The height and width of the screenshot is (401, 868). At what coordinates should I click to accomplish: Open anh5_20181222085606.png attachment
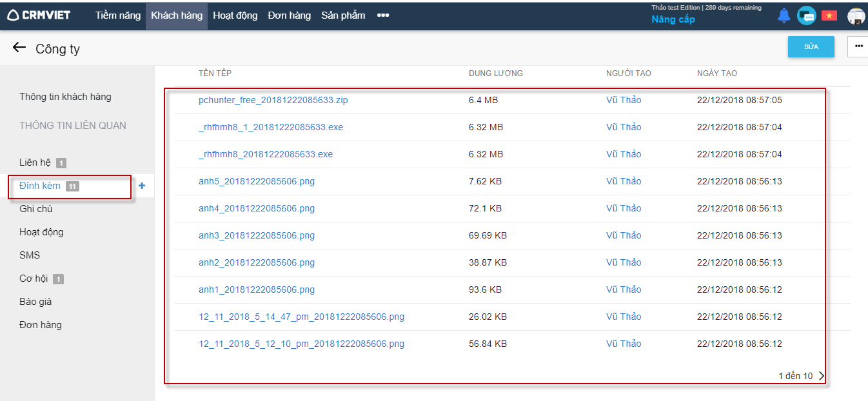257,181
